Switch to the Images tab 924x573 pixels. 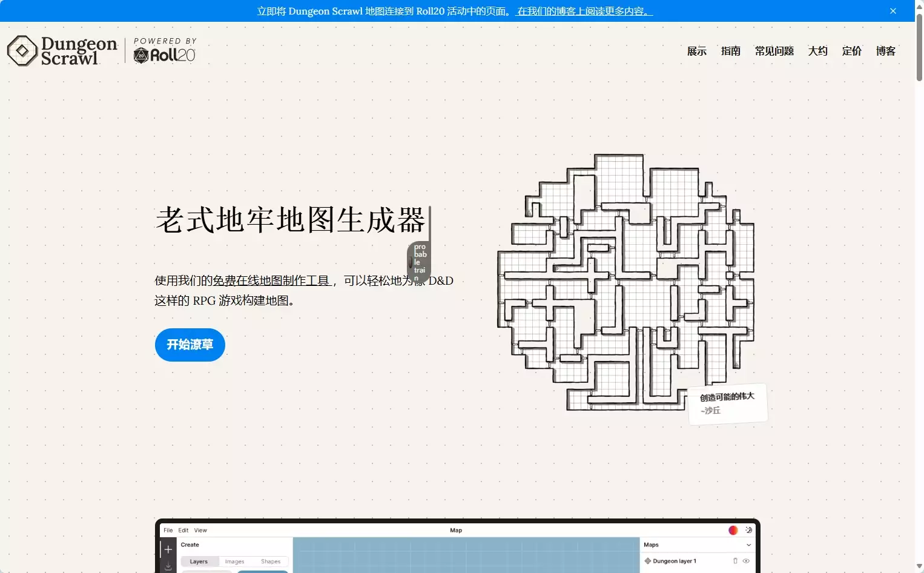click(235, 561)
